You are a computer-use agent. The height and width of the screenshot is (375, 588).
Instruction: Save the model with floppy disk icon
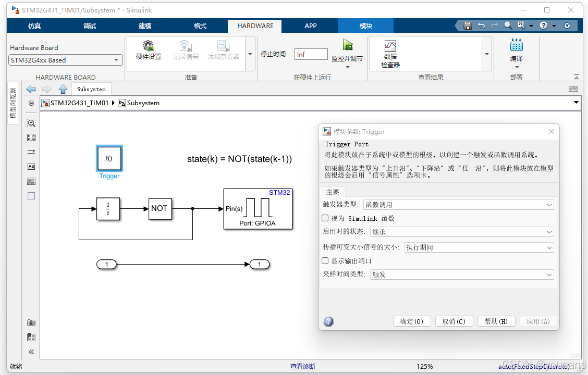click(x=467, y=26)
